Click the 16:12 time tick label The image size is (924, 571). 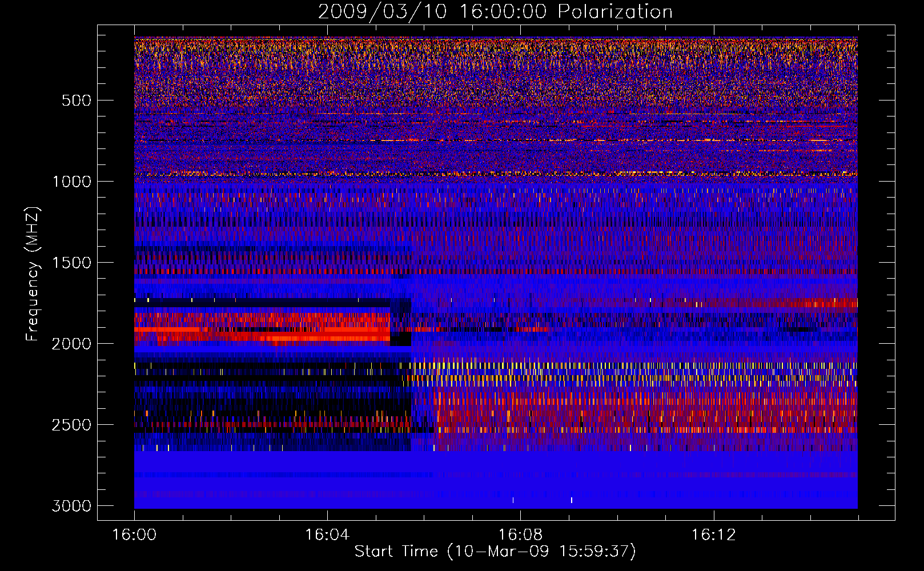713,535
